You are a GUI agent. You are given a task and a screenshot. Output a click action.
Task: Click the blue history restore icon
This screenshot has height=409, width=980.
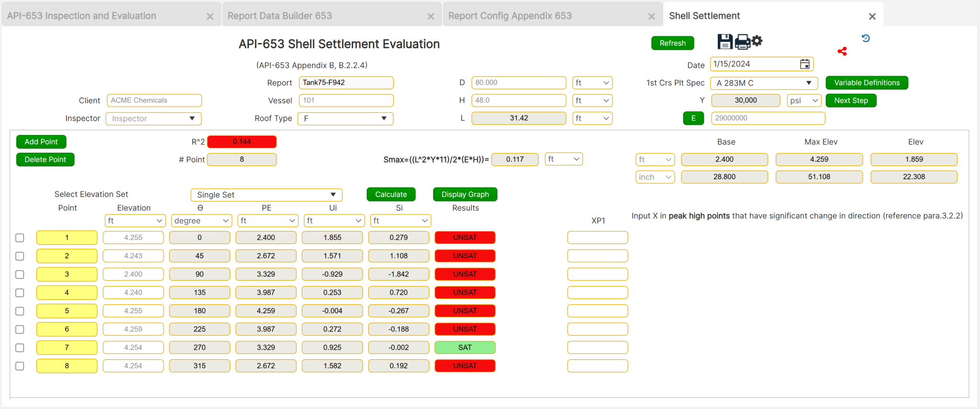[x=866, y=38]
